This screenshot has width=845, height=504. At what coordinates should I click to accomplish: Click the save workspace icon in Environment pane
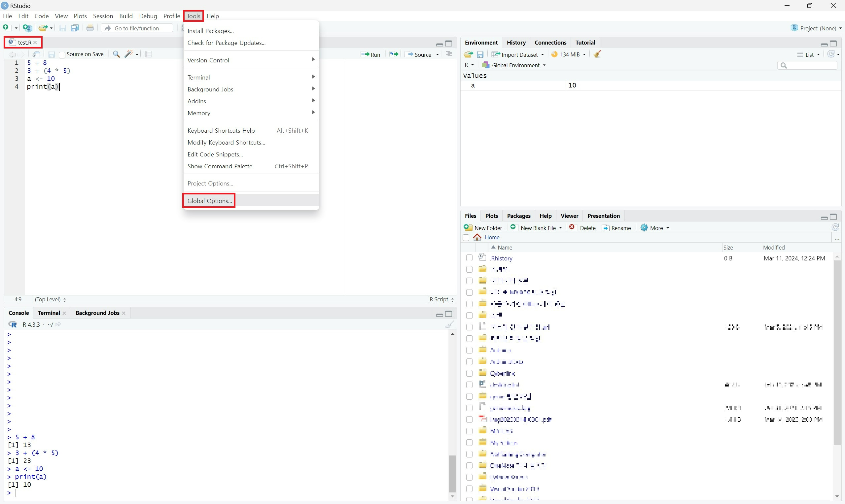(480, 54)
